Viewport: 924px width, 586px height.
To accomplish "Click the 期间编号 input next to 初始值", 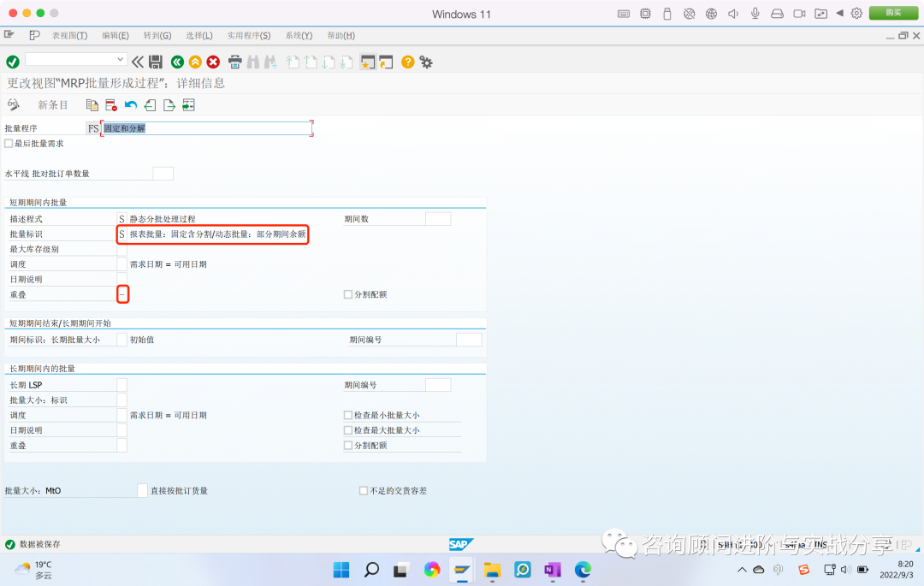I will click(x=469, y=340).
